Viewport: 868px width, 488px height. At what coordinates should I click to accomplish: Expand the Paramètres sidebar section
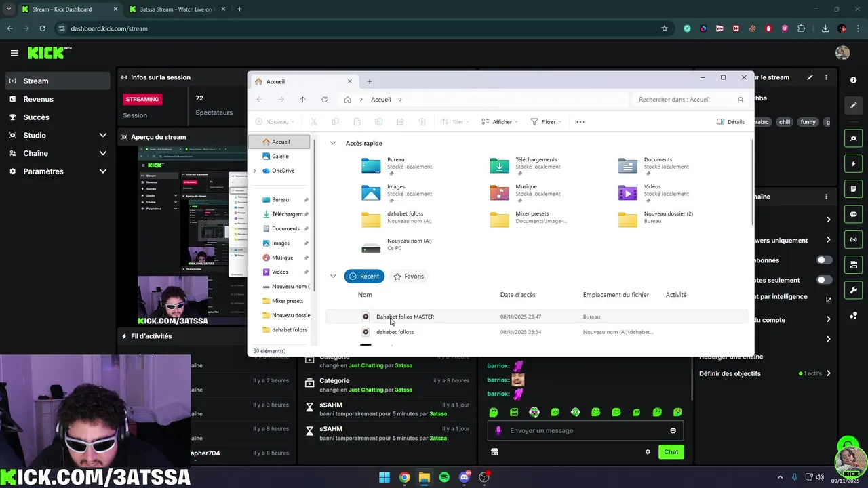coord(103,171)
